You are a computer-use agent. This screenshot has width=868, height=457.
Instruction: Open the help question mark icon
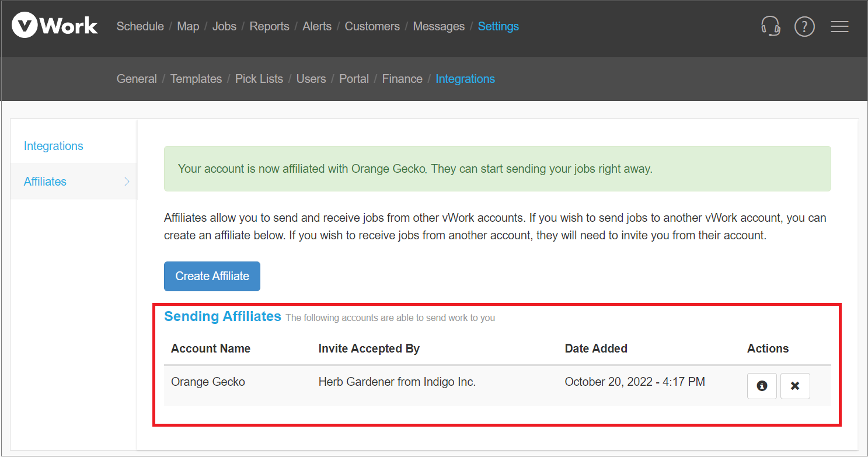click(x=804, y=26)
